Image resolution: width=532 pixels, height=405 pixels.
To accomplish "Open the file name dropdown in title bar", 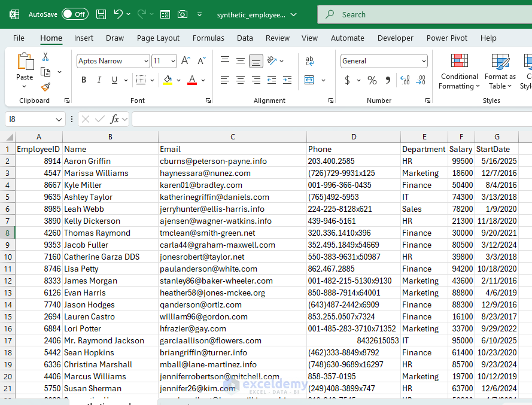I will (x=294, y=14).
